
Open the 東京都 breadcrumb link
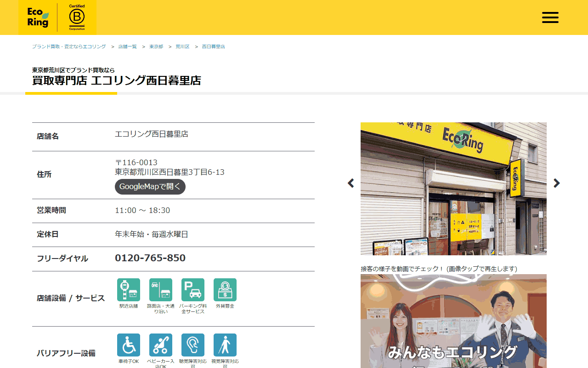(x=156, y=47)
